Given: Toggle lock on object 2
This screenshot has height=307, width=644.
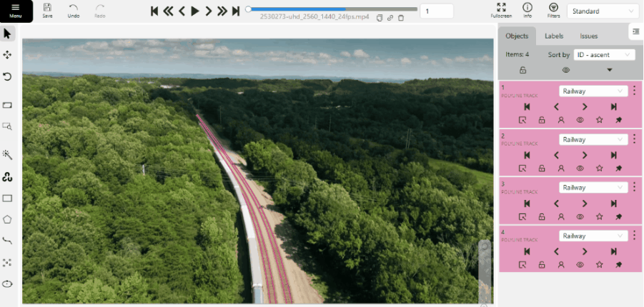Looking at the screenshot, I should (x=542, y=168).
